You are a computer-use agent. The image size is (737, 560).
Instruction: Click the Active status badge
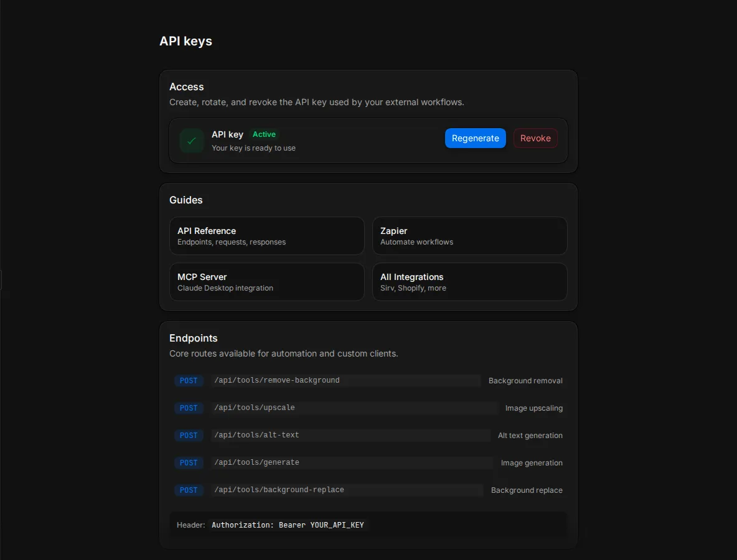[x=264, y=134]
